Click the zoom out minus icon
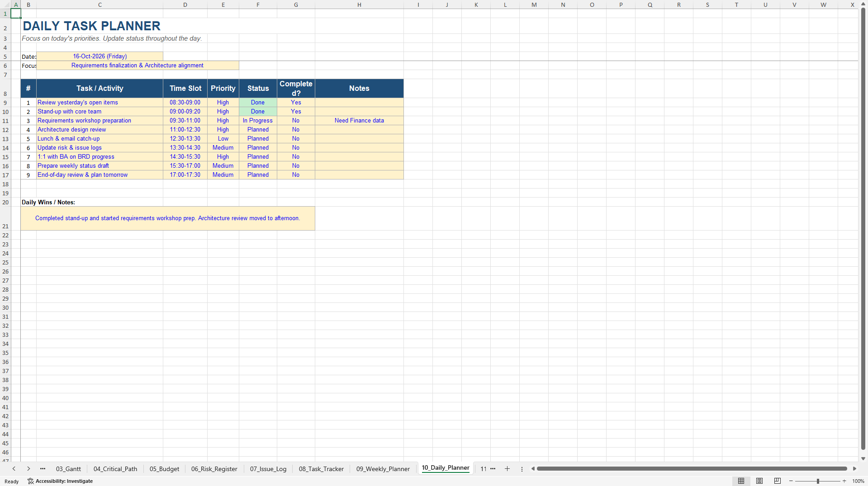The image size is (868, 486). (x=791, y=481)
